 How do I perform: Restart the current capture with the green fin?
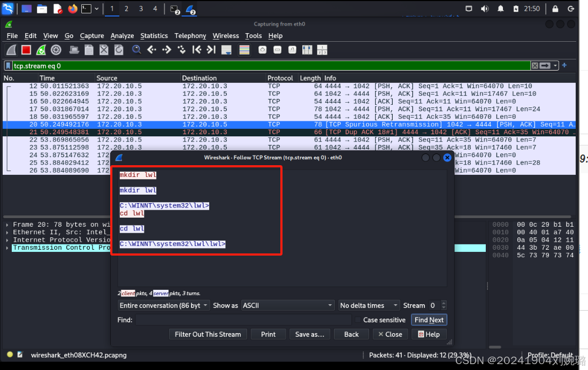click(41, 50)
